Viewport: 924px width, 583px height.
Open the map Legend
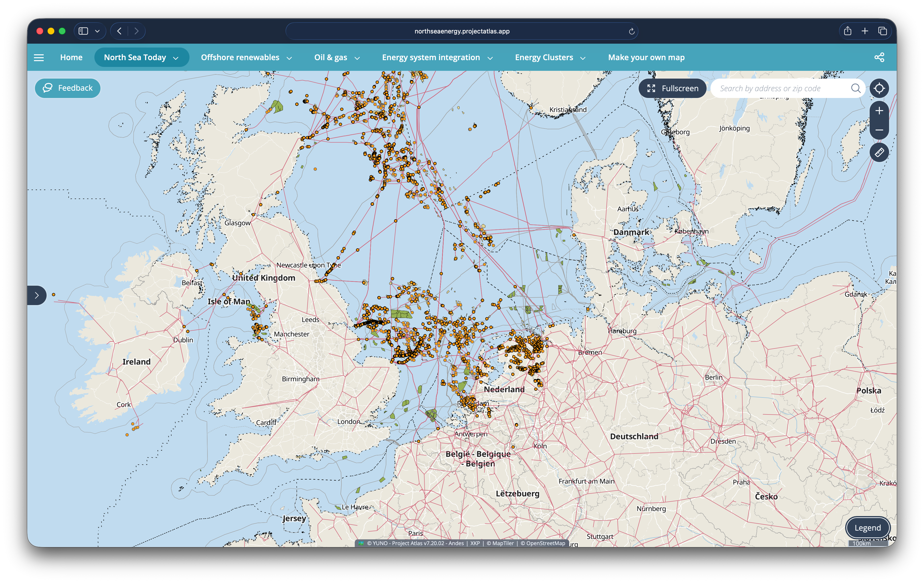868,528
